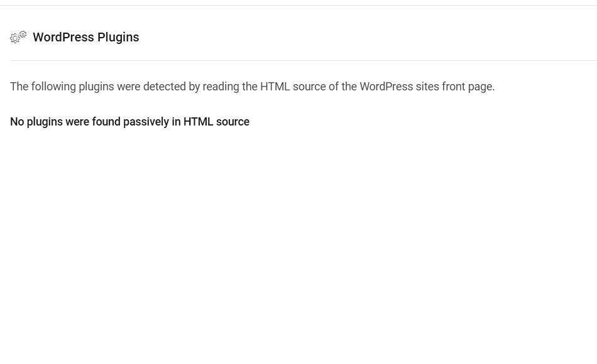Click the gears icon beside WordPress Plugins
The width and height of the screenshot is (597, 364).
[18, 37]
